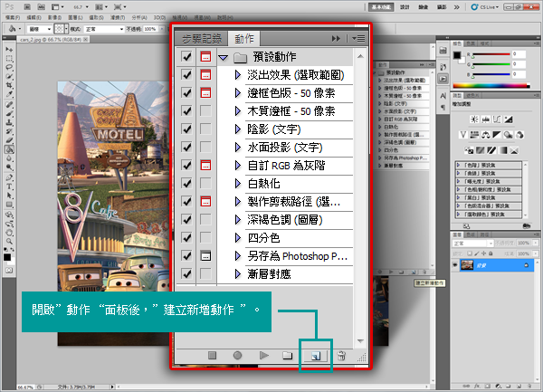Viewport: 543px width, 392px height.
Task: Show more workspaces with the >> button
Action: click(456, 7)
